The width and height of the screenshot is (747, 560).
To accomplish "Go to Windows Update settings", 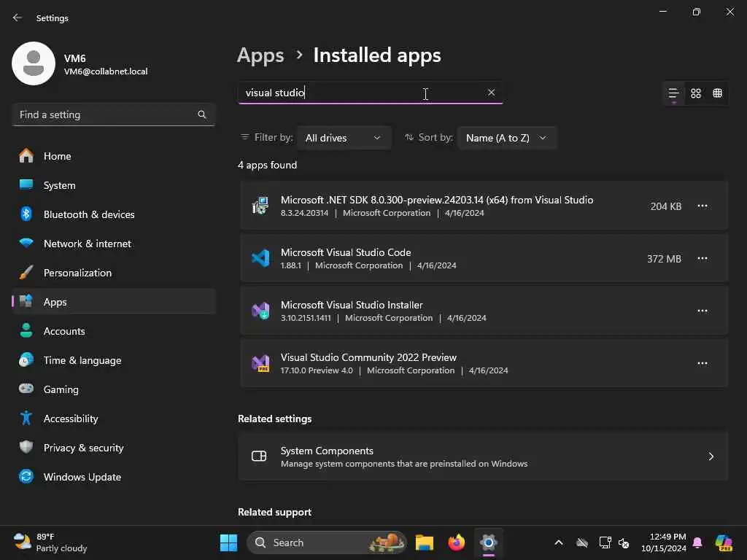I will point(82,477).
